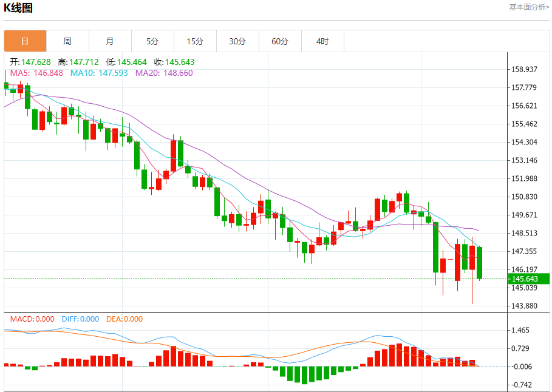This screenshot has width=552, height=392.
Task: Click the MA20: 148.660 indicator label
Action: pos(165,73)
